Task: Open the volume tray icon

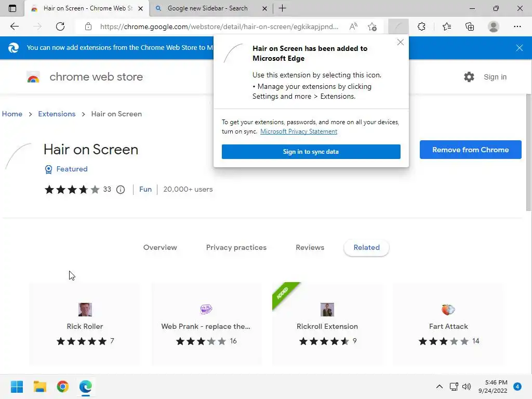Action: click(467, 387)
